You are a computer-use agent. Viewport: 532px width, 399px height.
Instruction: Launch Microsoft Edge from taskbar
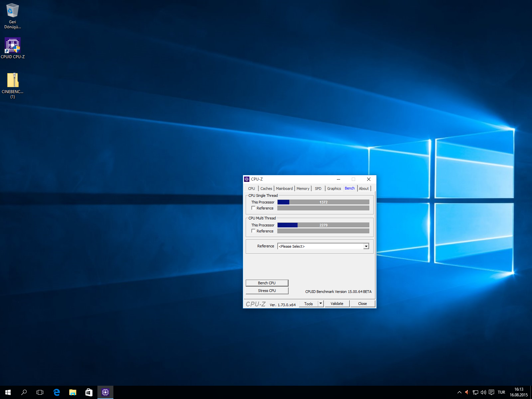[57, 392]
